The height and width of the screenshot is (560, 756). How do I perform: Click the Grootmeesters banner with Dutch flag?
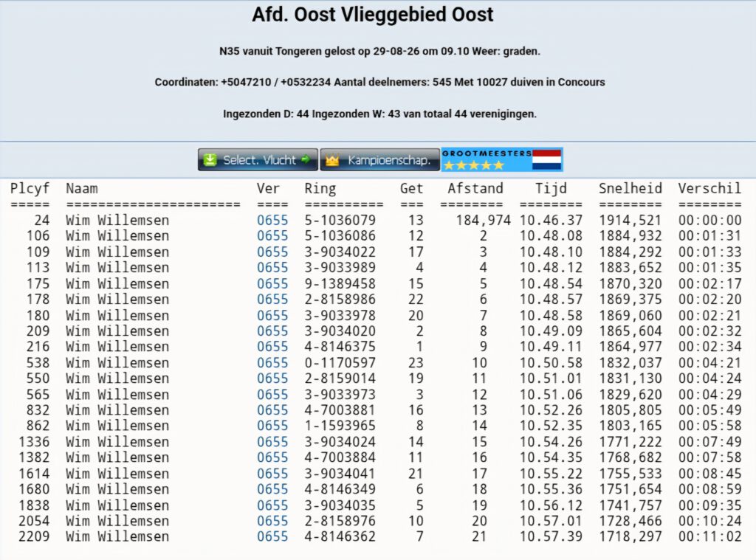point(502,159)
